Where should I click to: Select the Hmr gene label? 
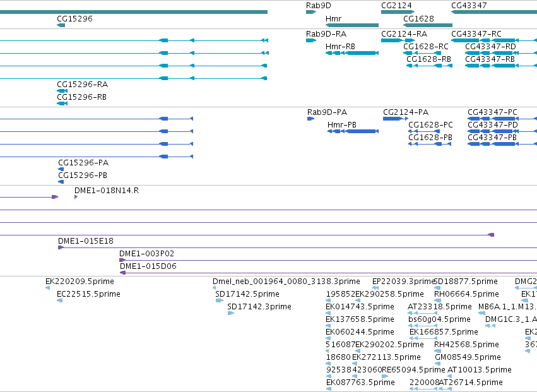pyautogui.click(x=333, y=18)
